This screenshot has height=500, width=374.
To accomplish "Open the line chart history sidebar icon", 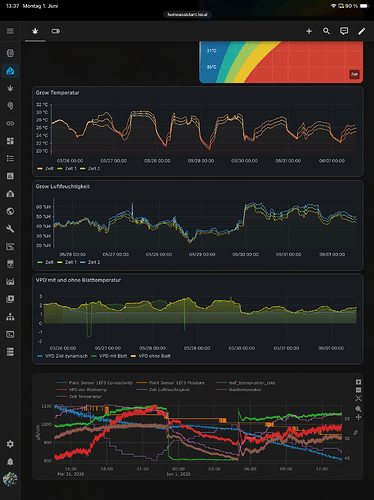I will coord(10,282).
